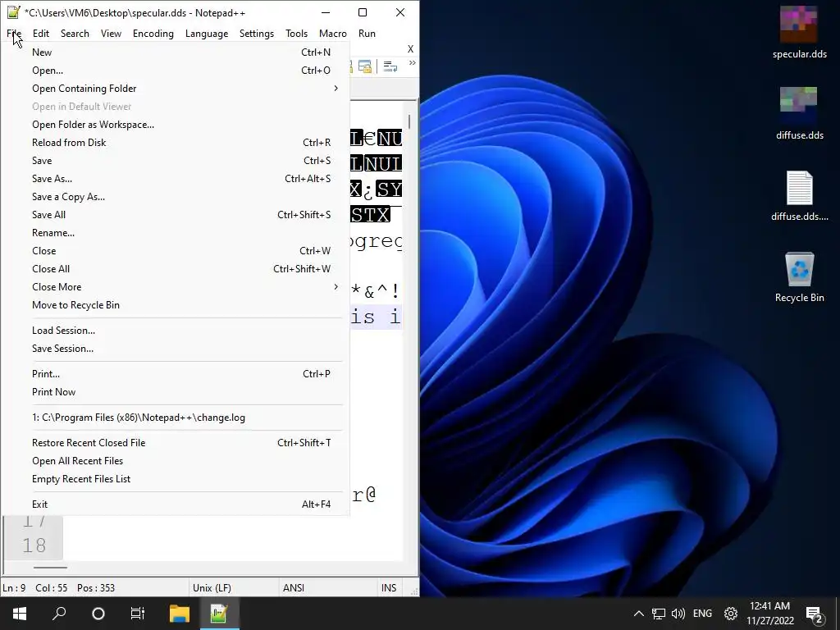Click the word wrap toolbar icon
This screenshot has height=630, width=840.
390,66
